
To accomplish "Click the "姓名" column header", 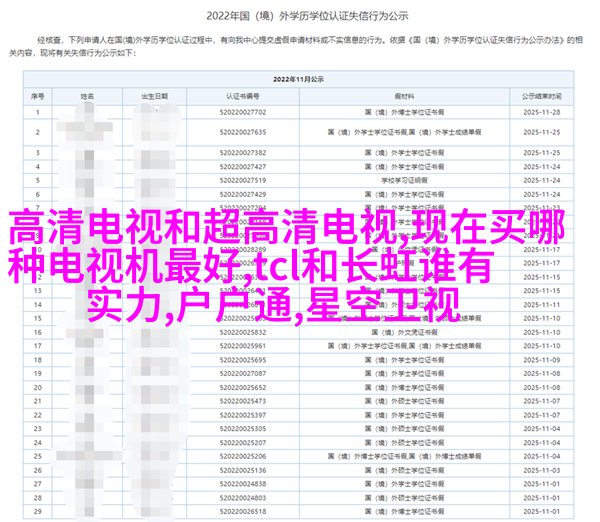I will click(x=87, y=96).
